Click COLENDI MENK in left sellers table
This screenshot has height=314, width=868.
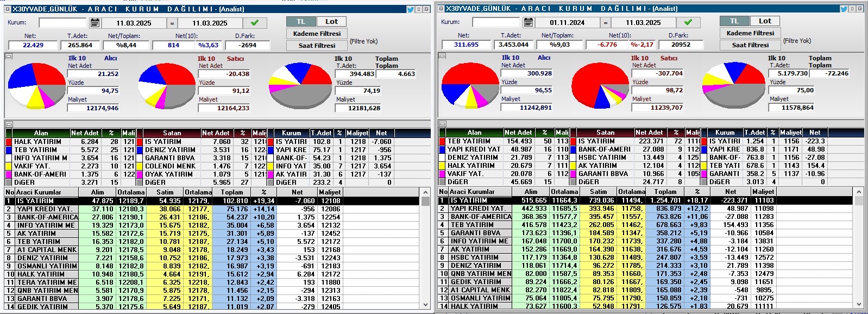171,166
